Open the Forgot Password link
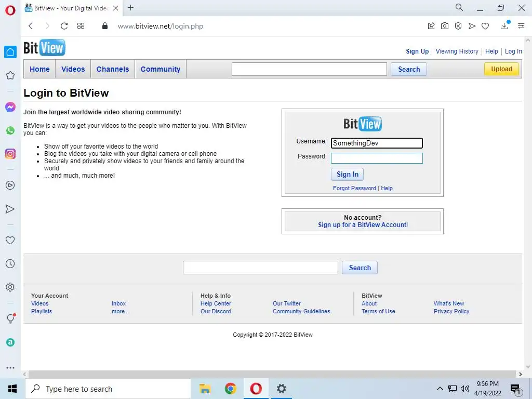 (x=354, y=188)
